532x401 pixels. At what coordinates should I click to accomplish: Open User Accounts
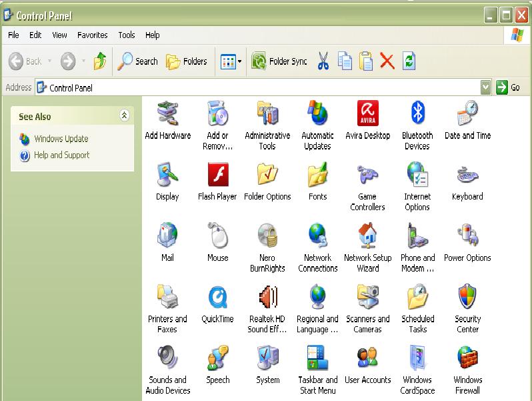(368, 365)
